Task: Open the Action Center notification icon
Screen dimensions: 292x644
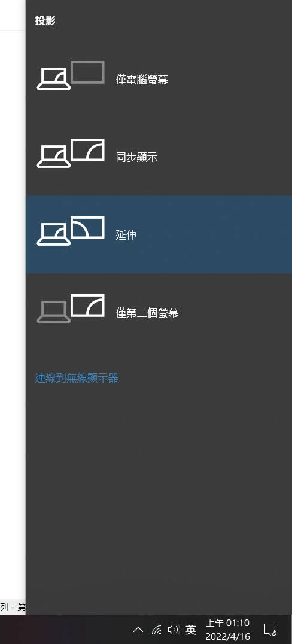Action: (x=270, y=629)
